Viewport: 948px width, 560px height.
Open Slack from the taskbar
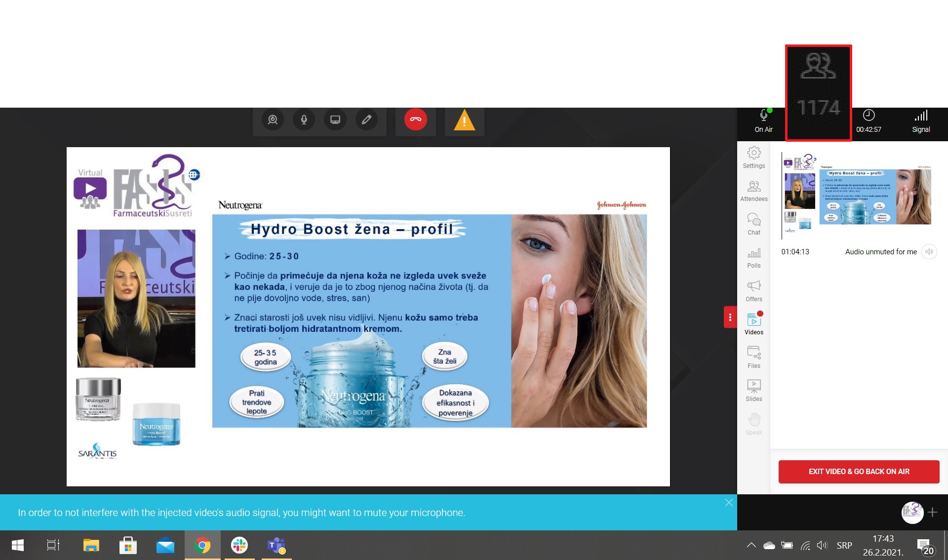[239, 545]
